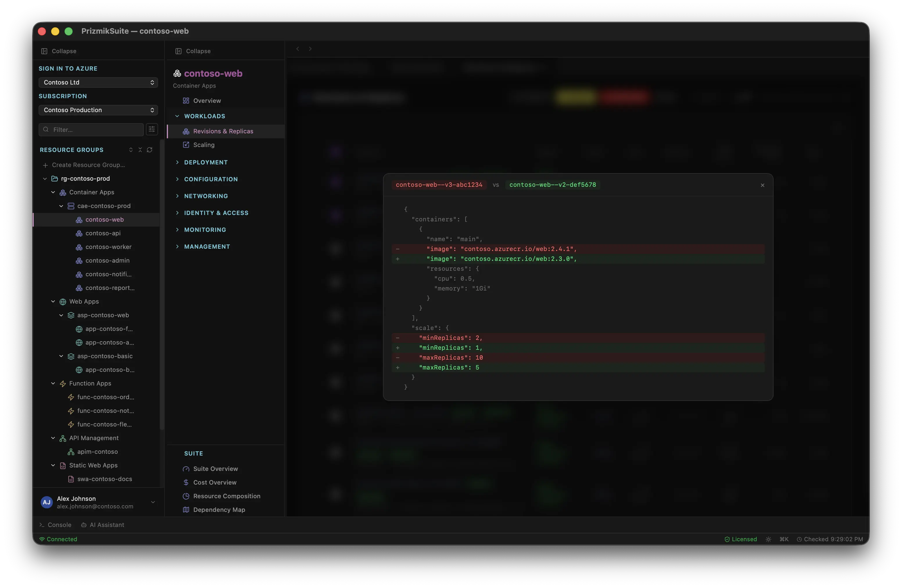The width and height of the screenshot is (902, 588).
Task: Collapse the Web Apps tree node
Action: [53, 302]
